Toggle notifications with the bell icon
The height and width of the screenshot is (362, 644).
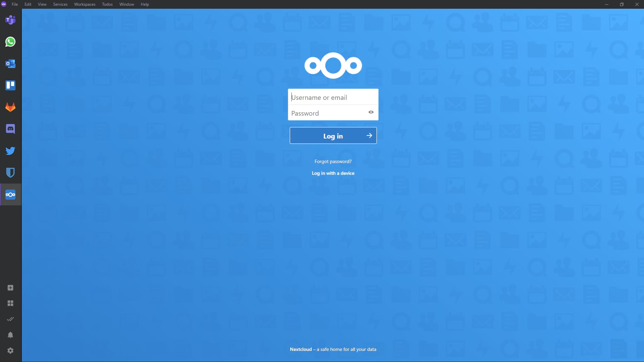[10, 335]
